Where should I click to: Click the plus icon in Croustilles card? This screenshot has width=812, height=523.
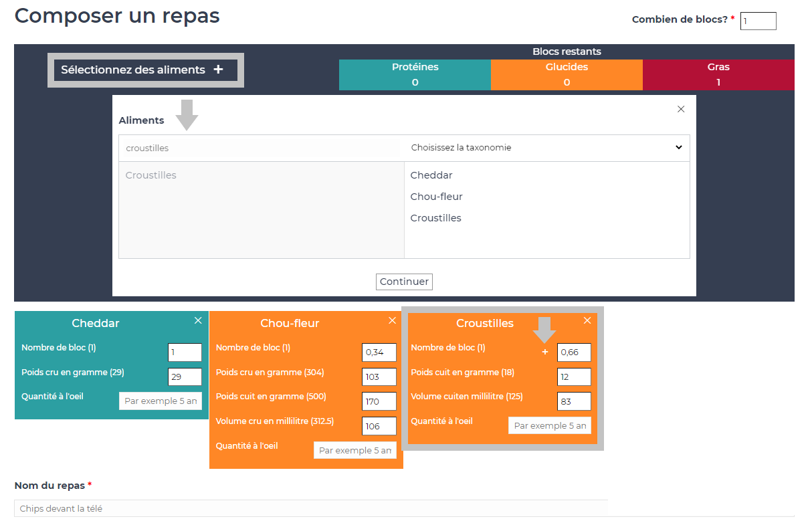(545, 352)
